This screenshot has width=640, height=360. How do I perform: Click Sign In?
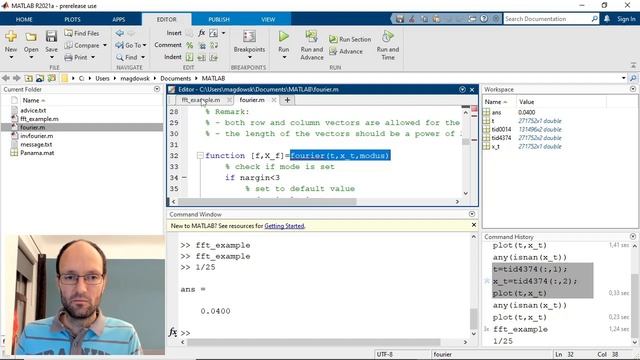[626, 19]
